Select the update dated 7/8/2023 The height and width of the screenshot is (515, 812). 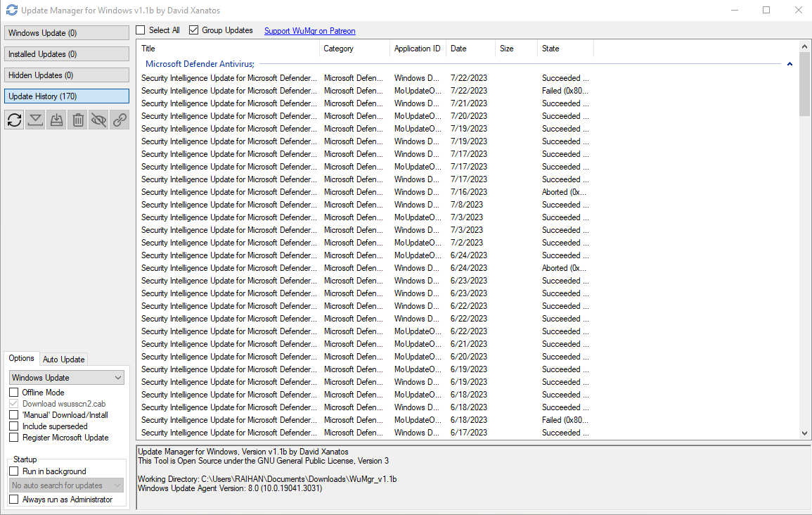365,205
